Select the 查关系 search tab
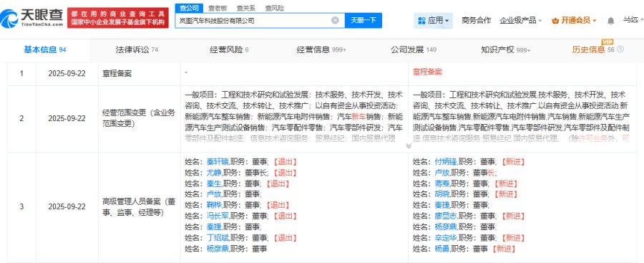The height and width of the screenshot is (263, 644). tap(245, 8)
